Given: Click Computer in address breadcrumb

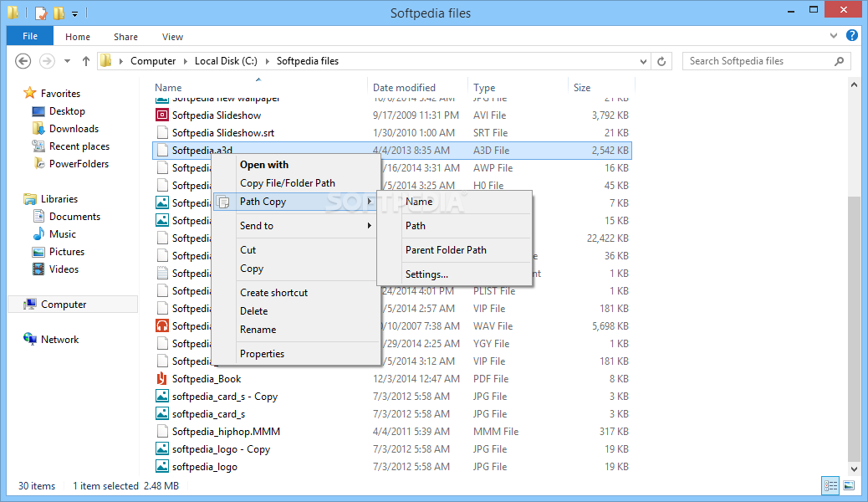Looking at the screenshot, I should click(153, 61).
